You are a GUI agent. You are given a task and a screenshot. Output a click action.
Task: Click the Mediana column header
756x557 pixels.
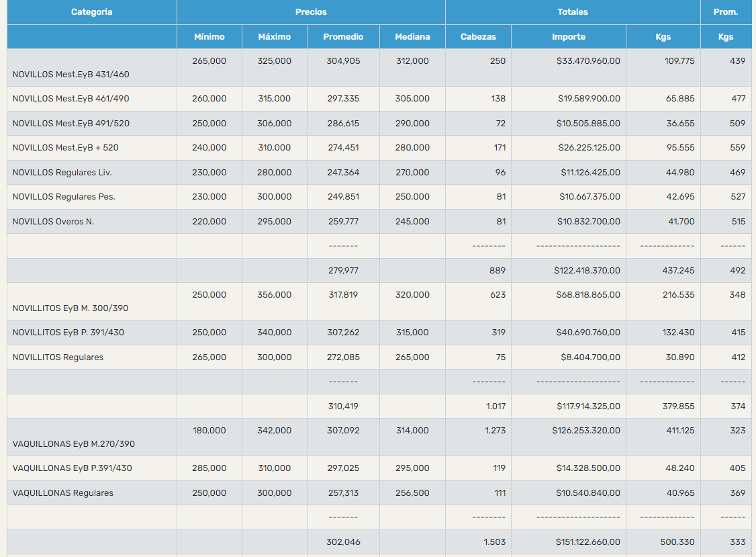click(412, 37)
